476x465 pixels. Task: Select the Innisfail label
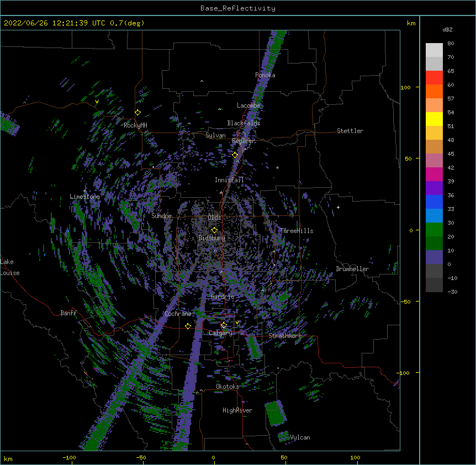229,180
